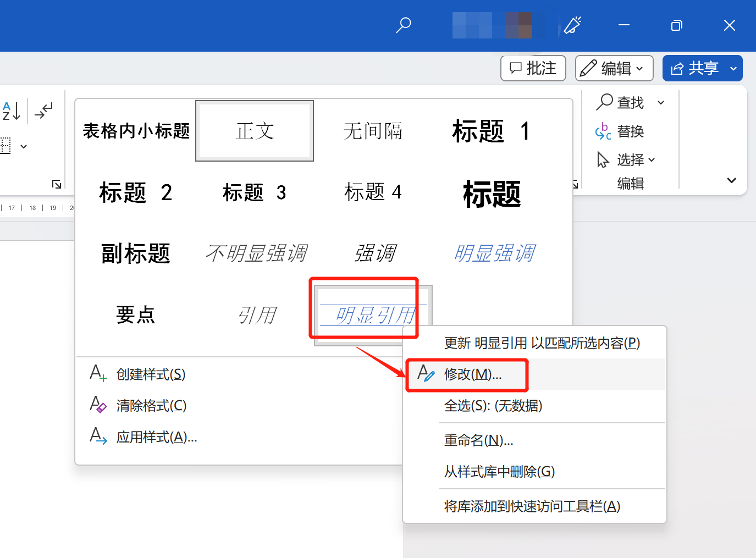Image resolution: width=756 pixels, height=558 pixels.
Task: Toggle show paragraph marks icon
Action: tap(43, 111)
